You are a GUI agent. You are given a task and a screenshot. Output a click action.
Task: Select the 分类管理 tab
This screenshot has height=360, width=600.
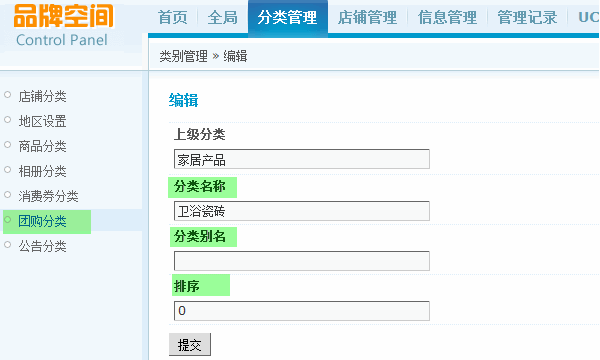pos(287,18)
